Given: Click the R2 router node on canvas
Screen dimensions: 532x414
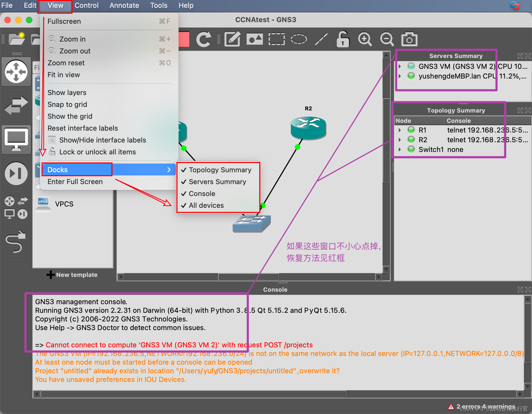Looking at the screenshot, I should coord(308,128).
